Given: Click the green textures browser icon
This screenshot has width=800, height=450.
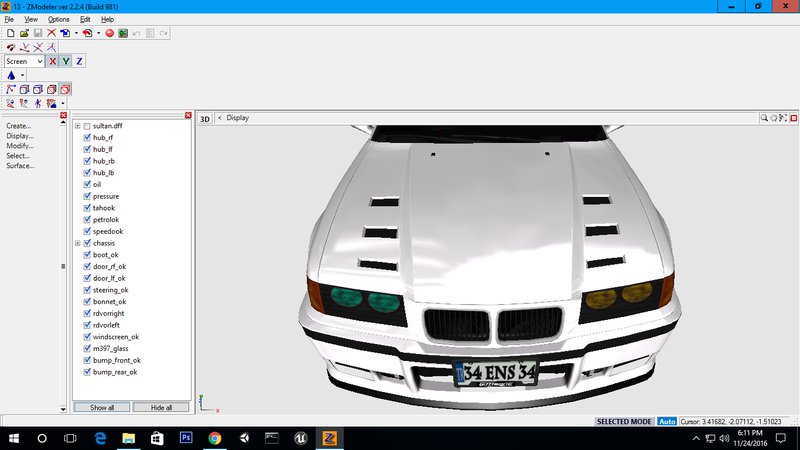Looking at the screenshot, I should click(123, 33).
